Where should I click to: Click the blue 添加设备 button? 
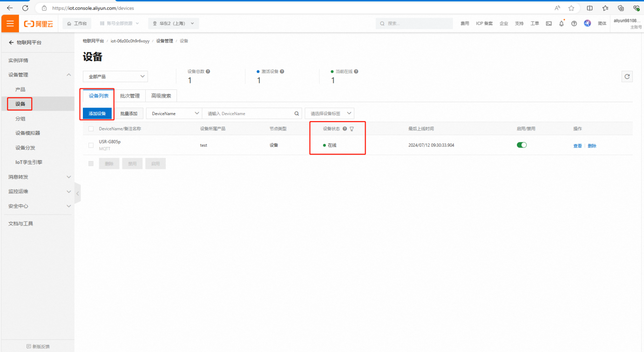97,114
